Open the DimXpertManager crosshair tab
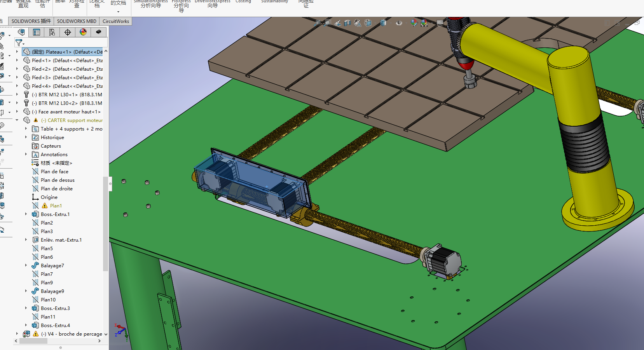This screenshot has width=644, height=350. tap(68, 32)
